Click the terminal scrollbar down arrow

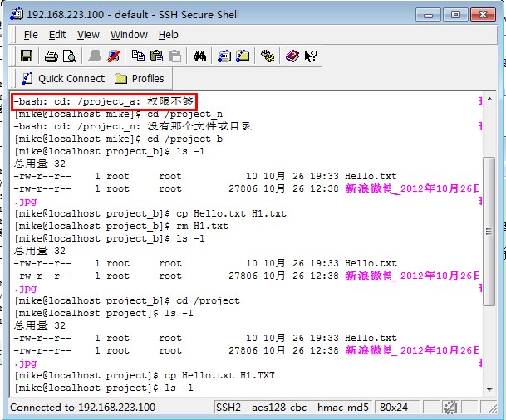(489, 389)
